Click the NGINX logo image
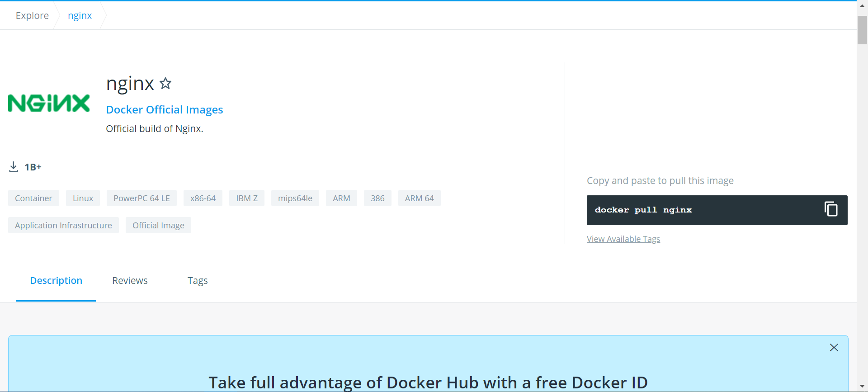 49,103
